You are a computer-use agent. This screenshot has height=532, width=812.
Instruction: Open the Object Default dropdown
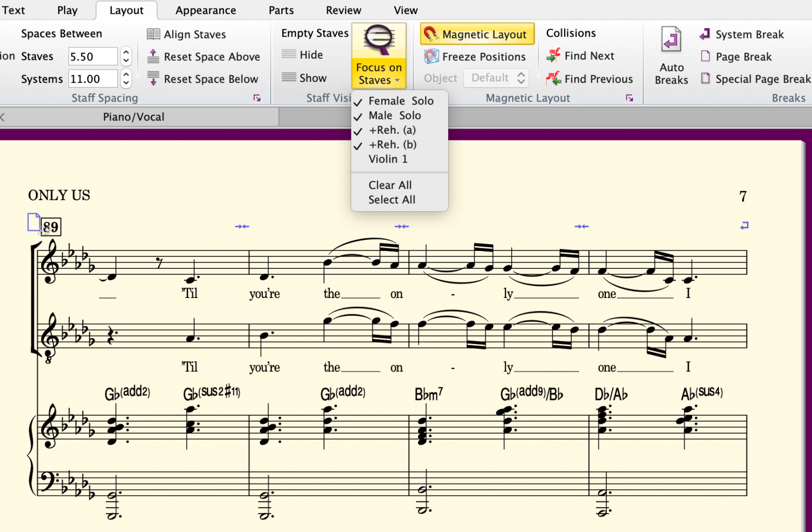495,78
